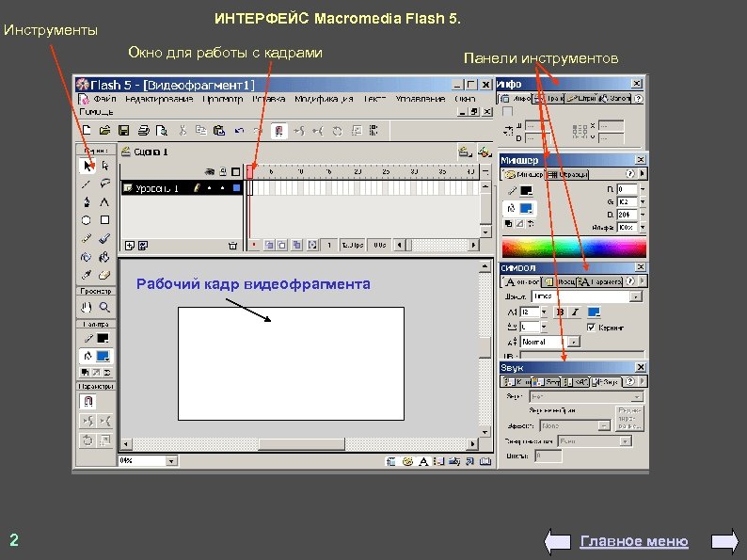The height and width of the screenshot is (560, 747).
Task: Click the Undo toolbar icon
Action: click(239, 130)
